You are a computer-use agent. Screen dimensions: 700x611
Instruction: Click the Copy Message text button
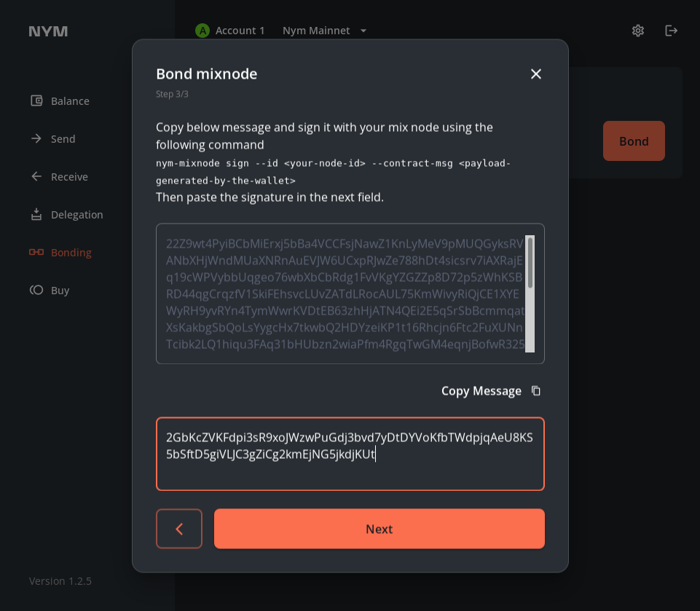tap(481, 391)
